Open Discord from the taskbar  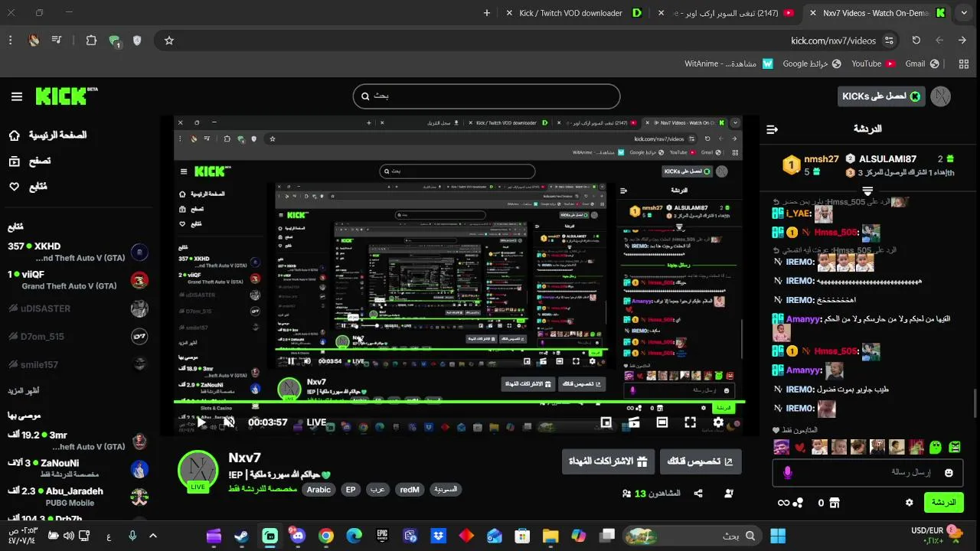click(297, 536)
